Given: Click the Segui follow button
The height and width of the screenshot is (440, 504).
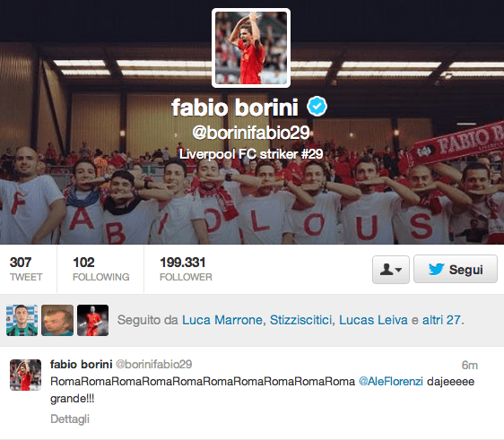Looking at the screenshot, I should [x=456, y=269].
